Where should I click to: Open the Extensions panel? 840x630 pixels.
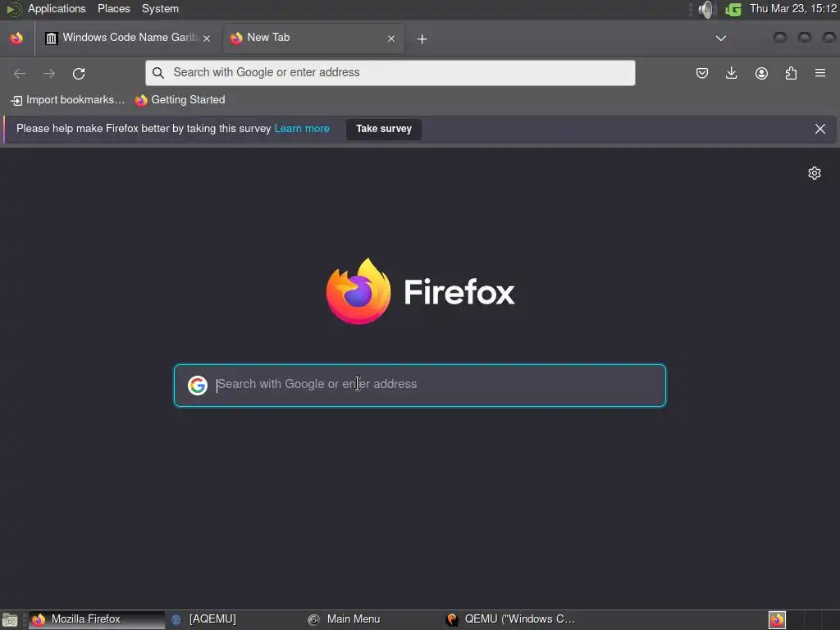pos(791,73)
